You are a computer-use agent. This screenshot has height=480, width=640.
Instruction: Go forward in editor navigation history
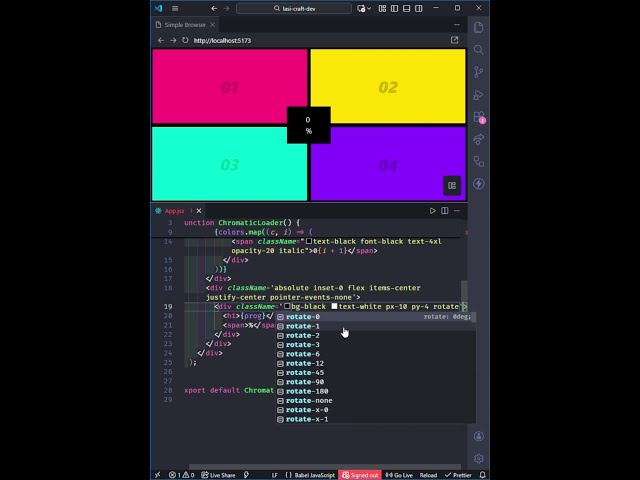point(227,8)
